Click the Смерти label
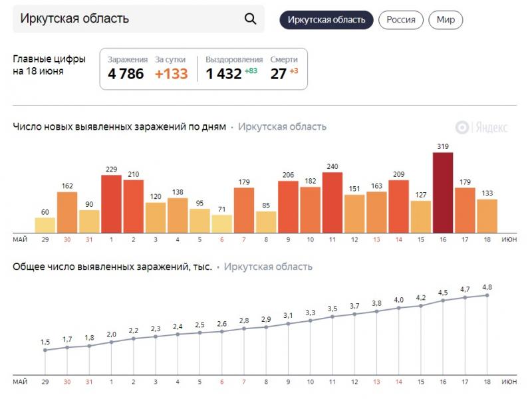532x399 pixels. point(284,59)
